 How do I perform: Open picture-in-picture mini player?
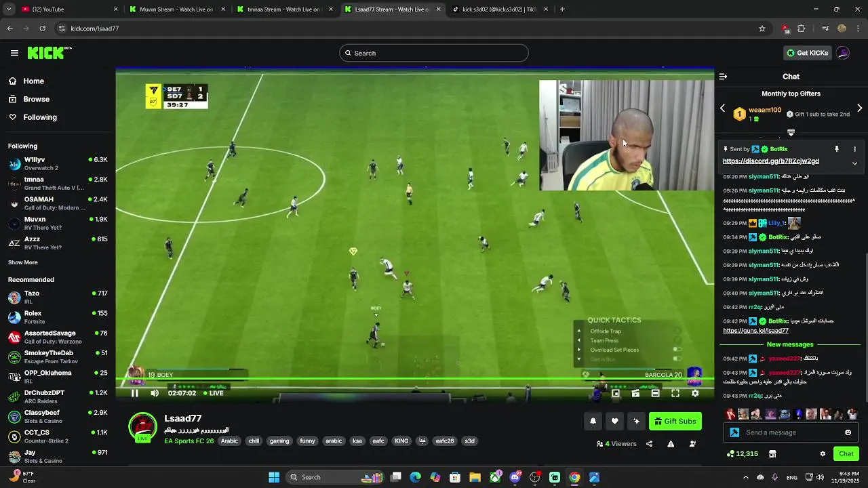click(616, 393)
